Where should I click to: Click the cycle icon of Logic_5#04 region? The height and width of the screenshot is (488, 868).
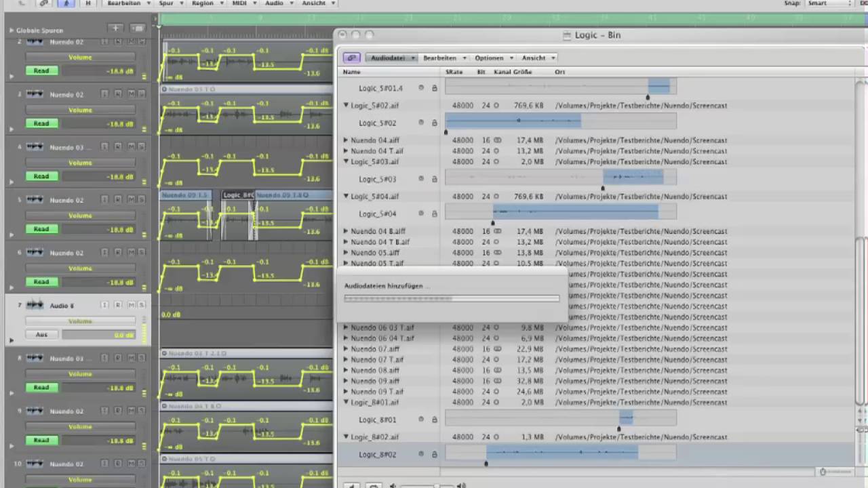pos(421,213)
